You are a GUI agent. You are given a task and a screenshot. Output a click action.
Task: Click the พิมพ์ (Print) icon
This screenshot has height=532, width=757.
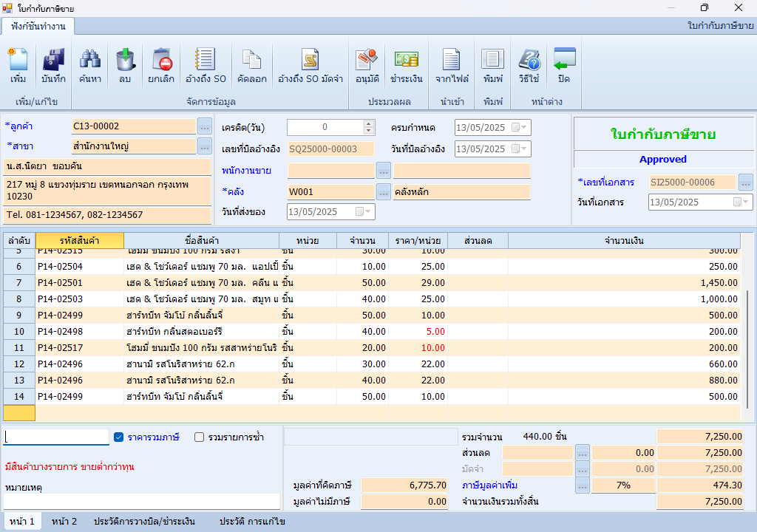point(492,65)
